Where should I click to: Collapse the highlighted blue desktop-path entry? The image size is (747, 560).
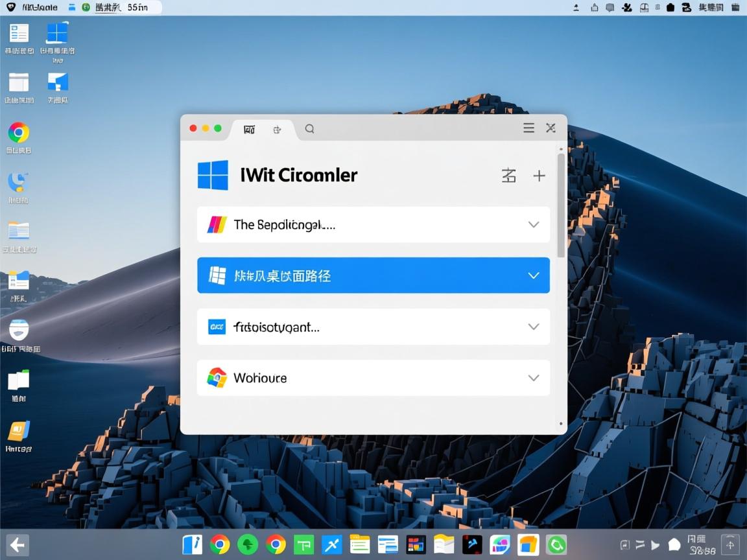click(x=533, y=275)
